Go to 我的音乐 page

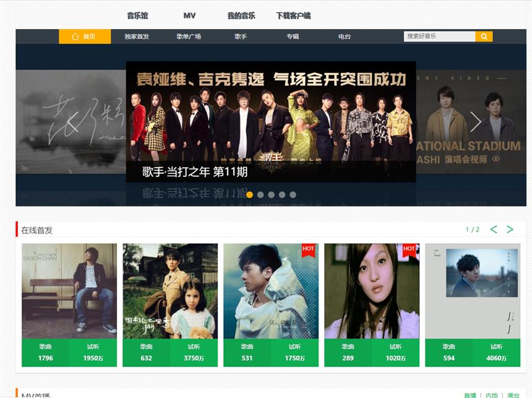pos(241,15)
